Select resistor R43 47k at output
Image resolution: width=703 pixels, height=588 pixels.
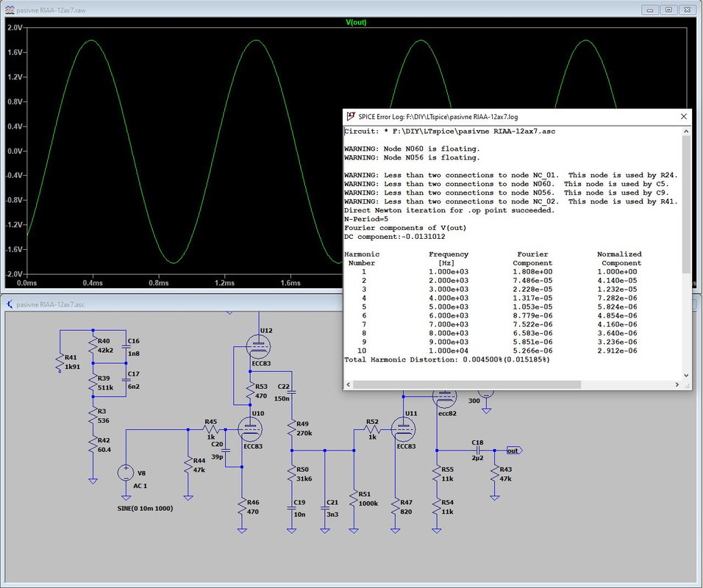494,474
